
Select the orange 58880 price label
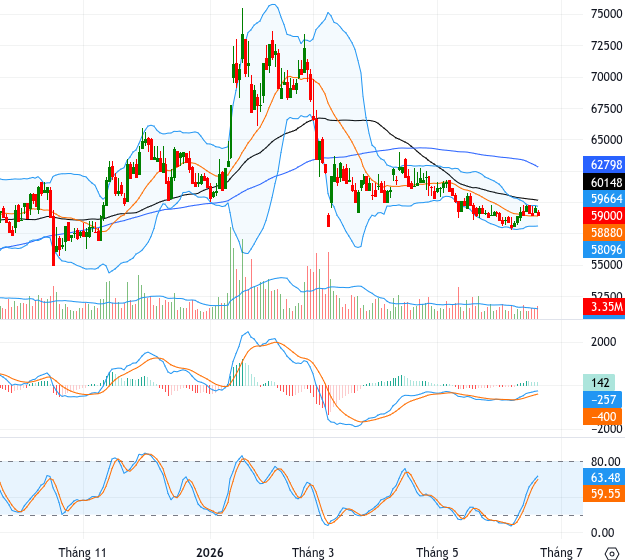point(604,232)
